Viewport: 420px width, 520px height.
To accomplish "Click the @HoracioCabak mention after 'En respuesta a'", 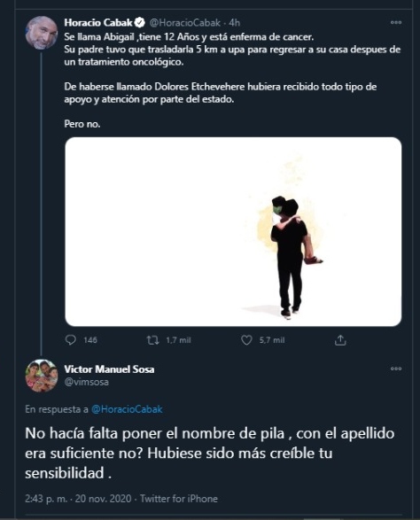I will 127,409.
